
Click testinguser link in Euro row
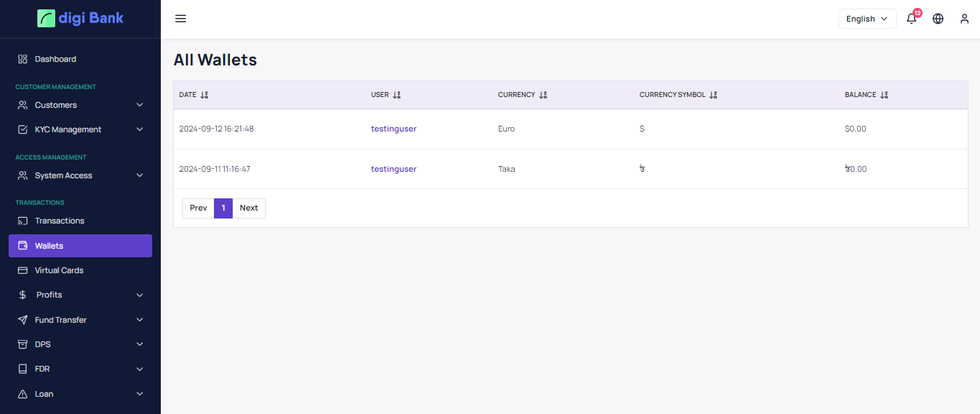coord(393,129)
